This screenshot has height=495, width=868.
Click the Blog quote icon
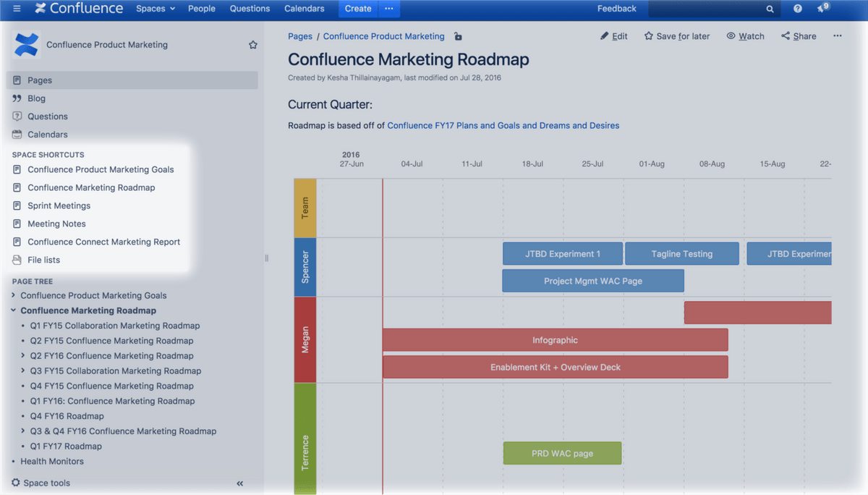click(17, 98)
